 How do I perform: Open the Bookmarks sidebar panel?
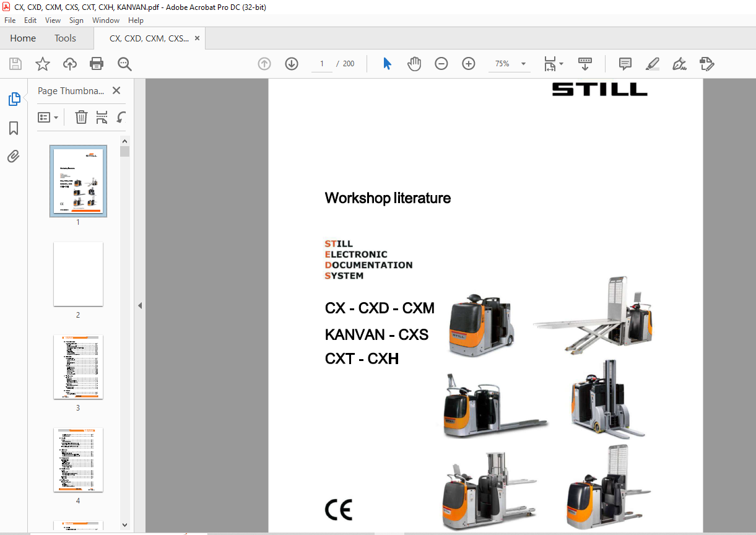tap(14, 128)
